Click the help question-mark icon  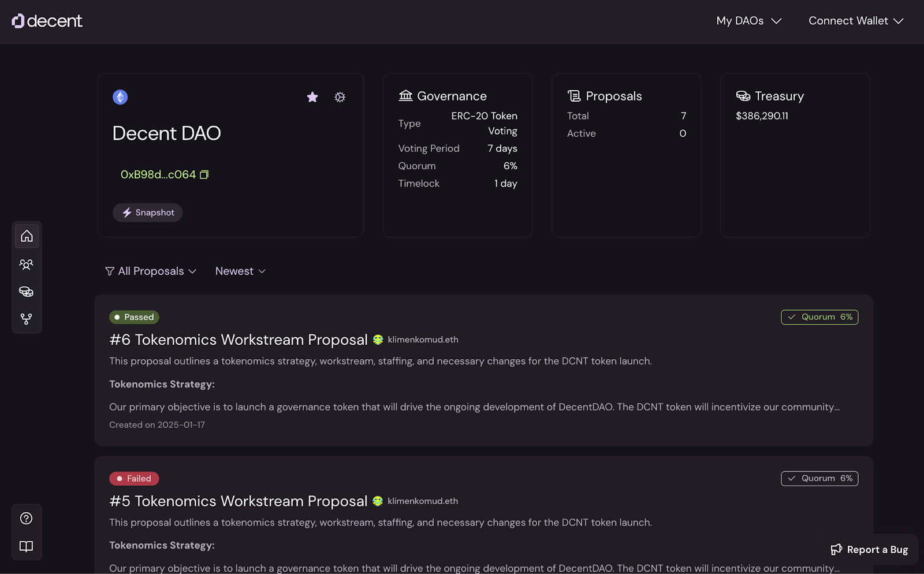[27, 518]
